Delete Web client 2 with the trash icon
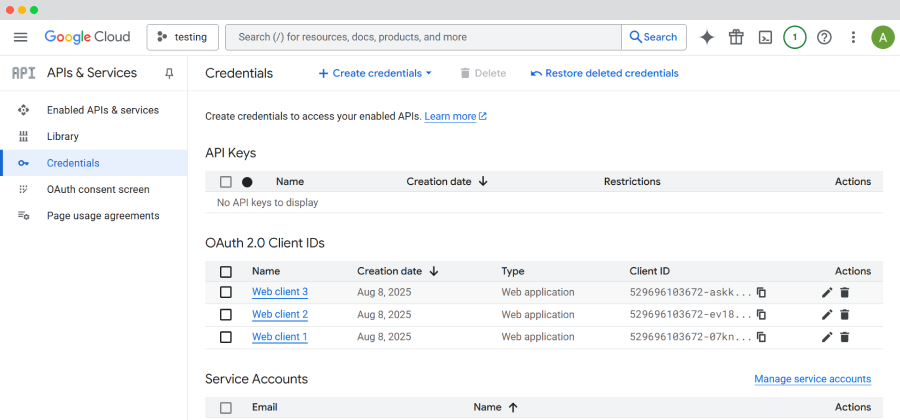The image size is (900, 420). 844,314
